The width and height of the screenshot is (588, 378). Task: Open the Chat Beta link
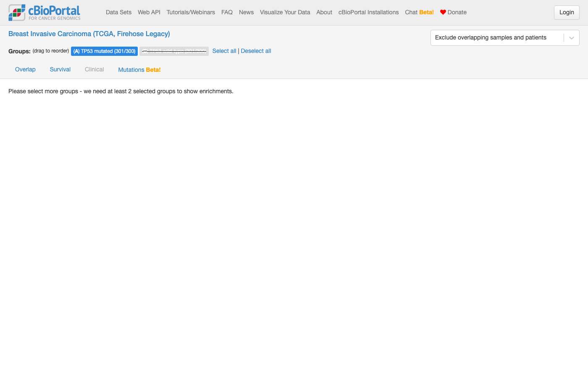(419, 12)
